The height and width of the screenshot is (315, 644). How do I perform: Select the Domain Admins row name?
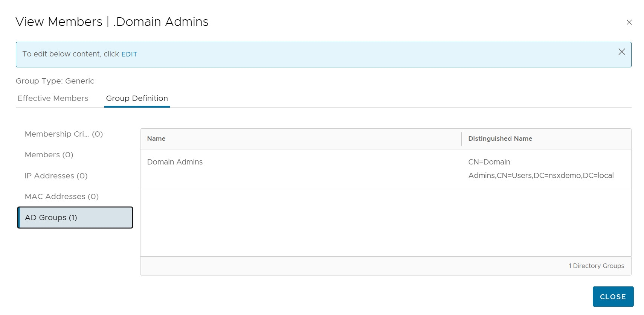click(x=175, y=162)
